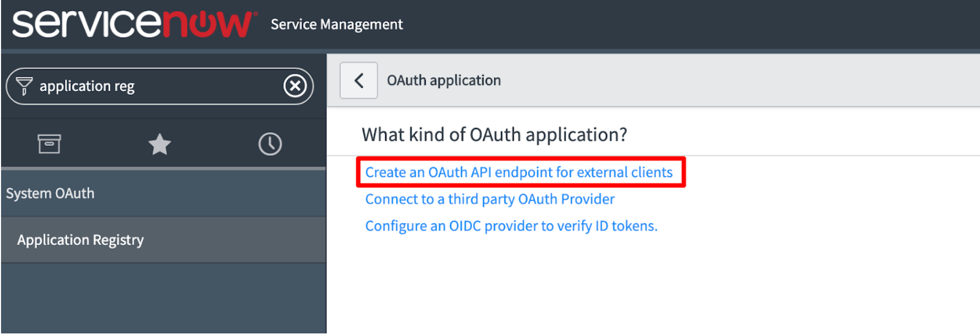
Task: Collapse the System OAuth application menu
Action: (50, 193)
